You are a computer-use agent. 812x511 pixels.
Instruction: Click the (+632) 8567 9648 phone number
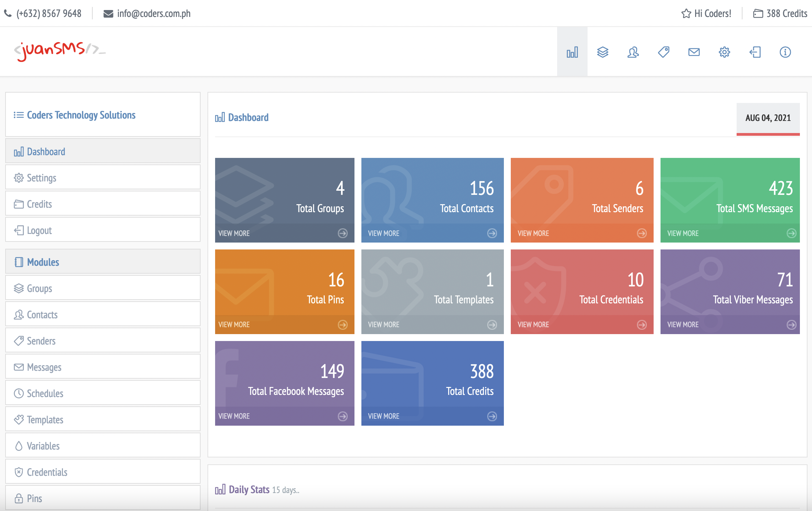[x=49, y=13]
